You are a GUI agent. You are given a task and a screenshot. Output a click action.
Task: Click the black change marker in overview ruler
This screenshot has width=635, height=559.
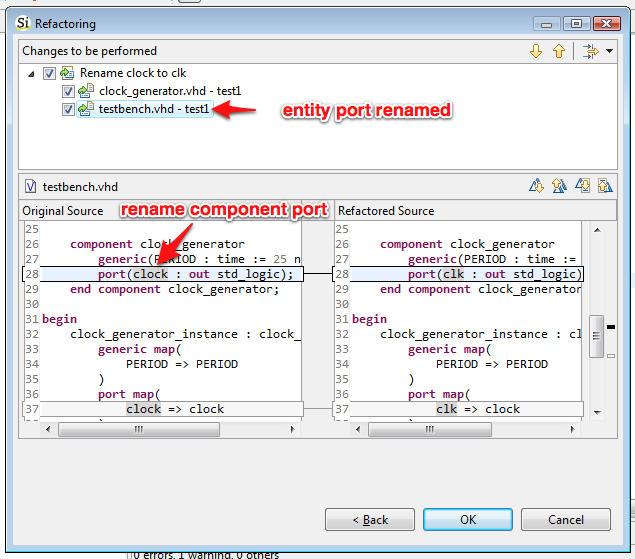coord(611,327)
